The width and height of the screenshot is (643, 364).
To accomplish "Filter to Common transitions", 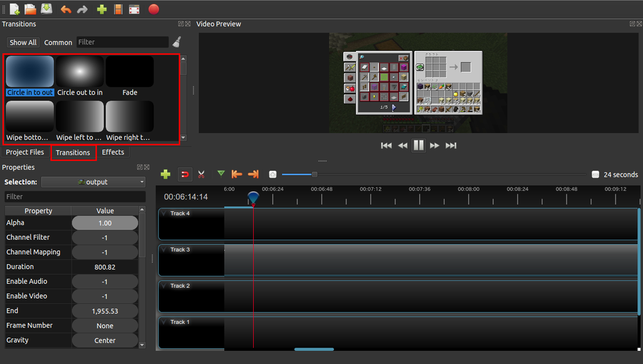I will click(58, 42).
